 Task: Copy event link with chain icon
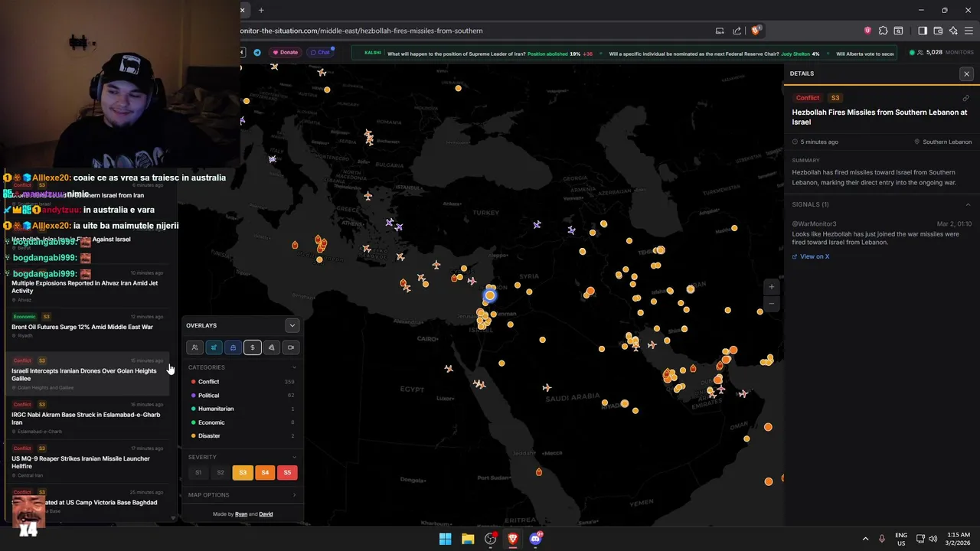965,98
